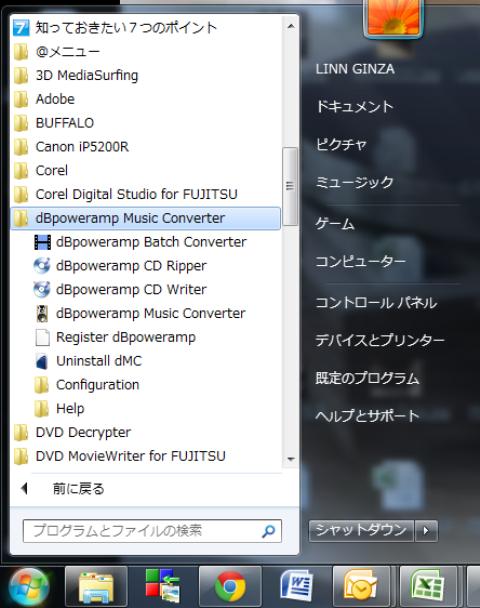Click dBpoweramp Music Converter speaker icon
The width and height of the screenshot is (480, 608).
[42, 314]
